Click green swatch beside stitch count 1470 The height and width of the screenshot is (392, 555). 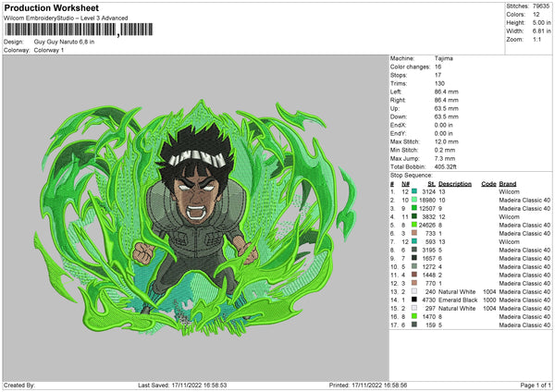(x=414, y=316)
